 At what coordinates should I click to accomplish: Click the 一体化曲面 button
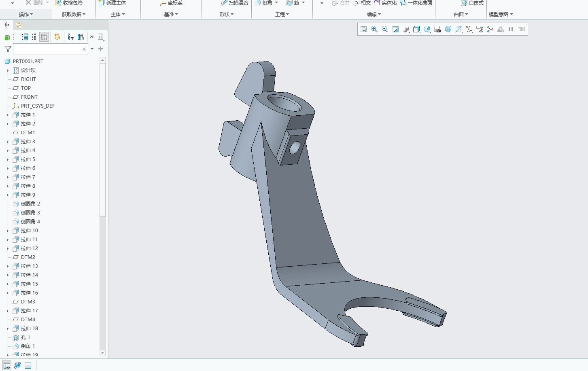click(x=416, y=2)
